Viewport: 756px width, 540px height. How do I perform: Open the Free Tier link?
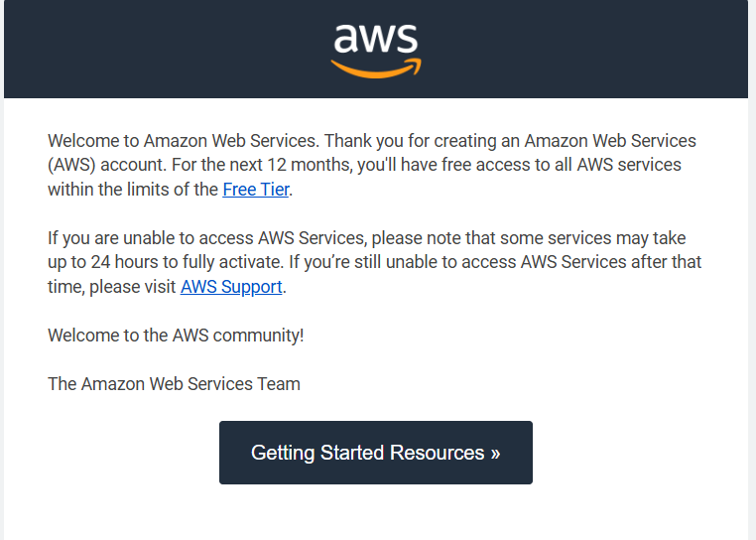[257, 189]
